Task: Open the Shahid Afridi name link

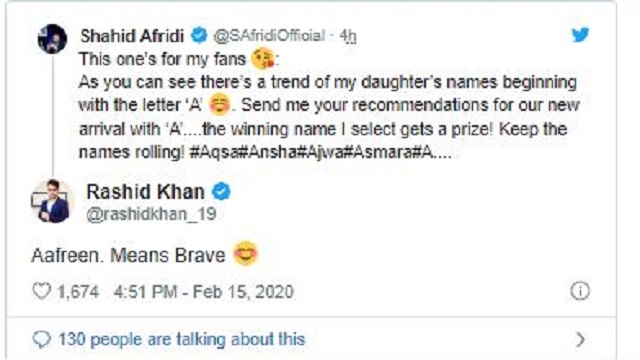Action: (132, 36)
